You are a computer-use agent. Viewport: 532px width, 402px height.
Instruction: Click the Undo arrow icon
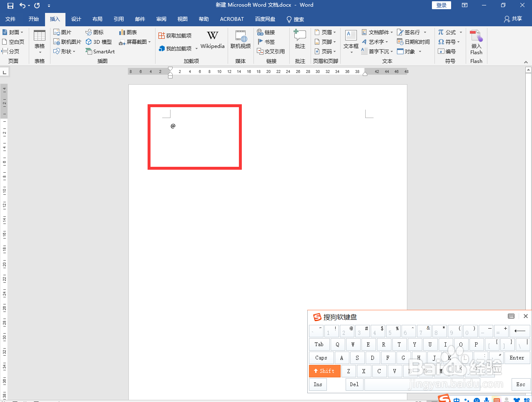[23, 5]
